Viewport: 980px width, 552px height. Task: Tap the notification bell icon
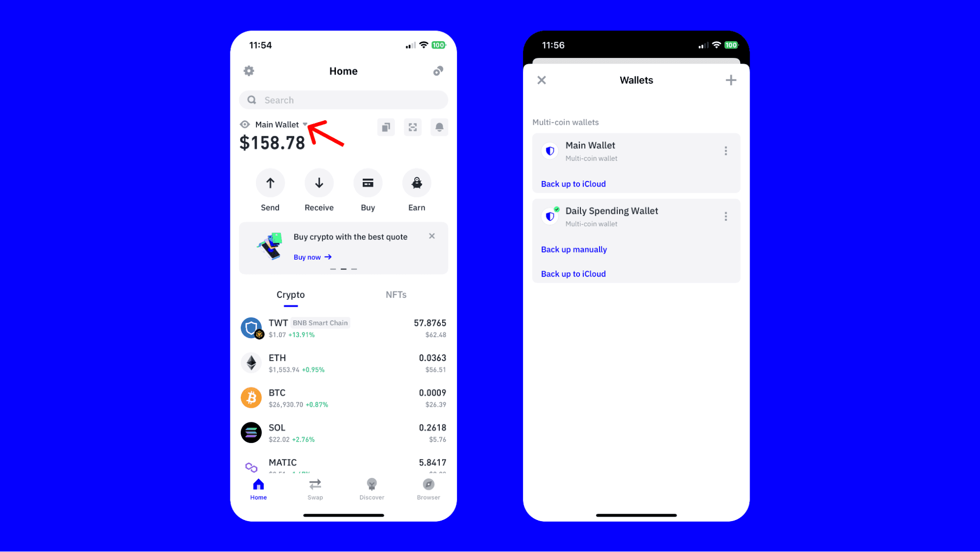click(439, 127)
